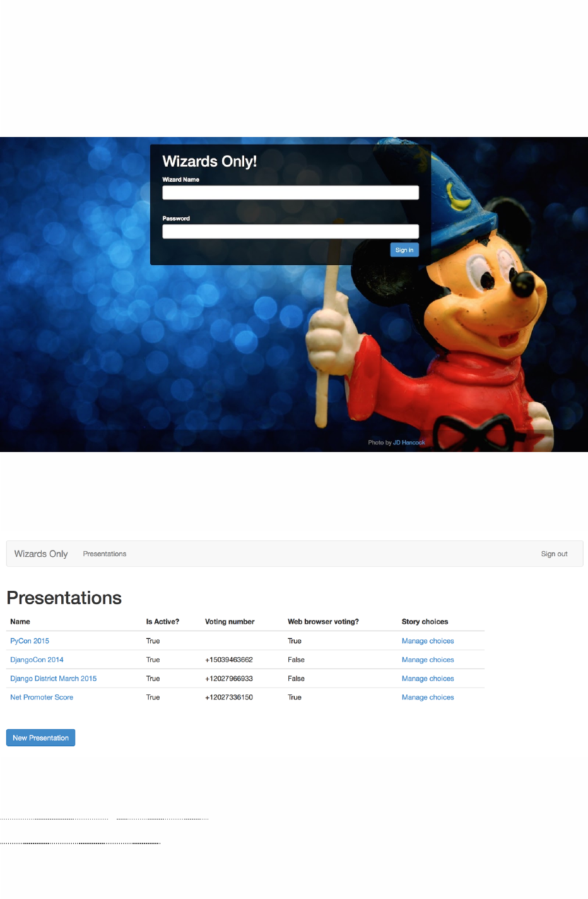Click Web browser voting value for Net Promoter Score
This screenshot has height=899, width=588.
tap(295, 698)
